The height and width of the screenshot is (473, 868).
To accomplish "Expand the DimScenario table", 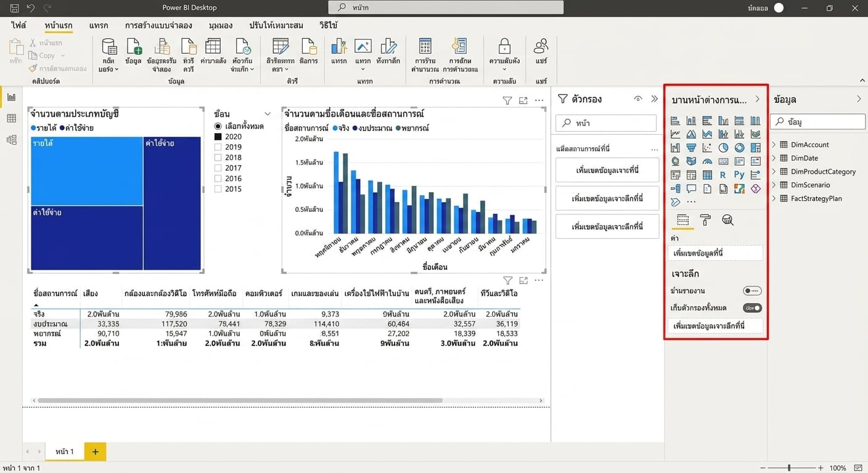I will (x=774, y=185).
